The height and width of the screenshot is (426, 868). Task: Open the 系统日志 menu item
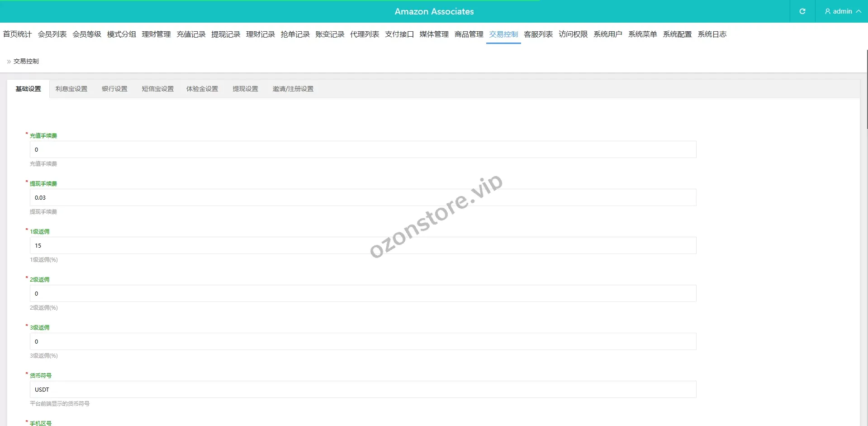tap(712, 34)
